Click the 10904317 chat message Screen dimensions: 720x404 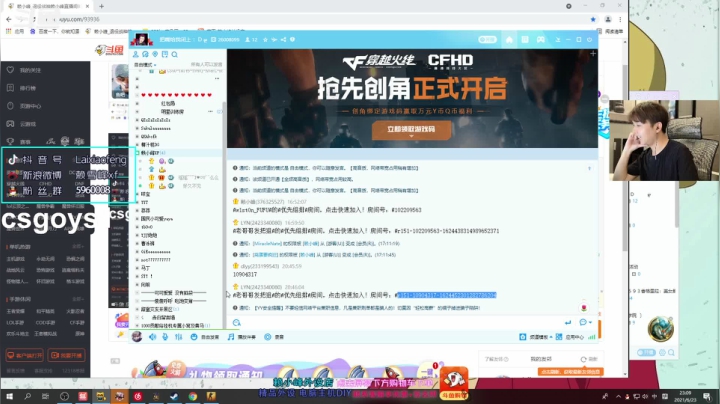245,275
